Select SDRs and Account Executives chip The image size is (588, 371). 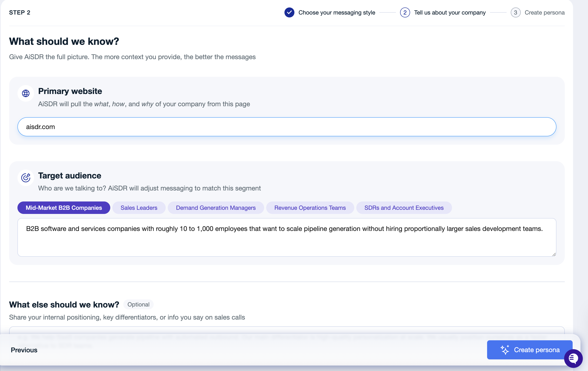coord(404,208)
